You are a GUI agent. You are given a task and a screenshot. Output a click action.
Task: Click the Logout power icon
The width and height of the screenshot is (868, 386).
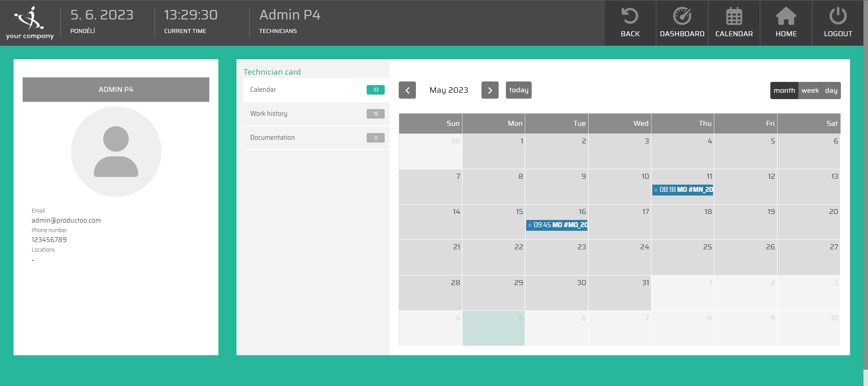coord(838,17)
